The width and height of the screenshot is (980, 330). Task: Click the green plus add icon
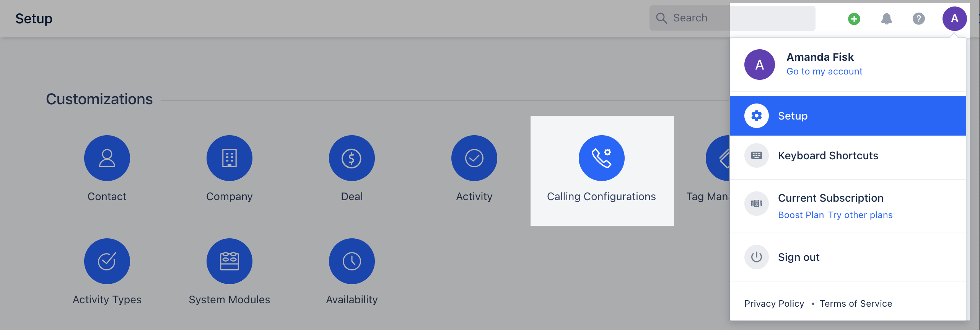(x=854, y=19)
